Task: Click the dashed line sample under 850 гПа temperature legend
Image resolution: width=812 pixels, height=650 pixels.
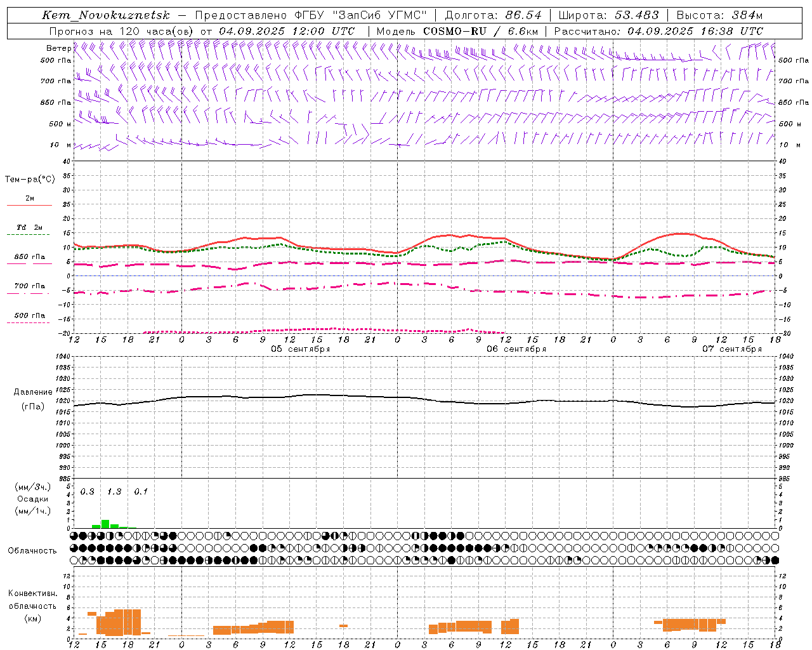Action: (29, 263)
